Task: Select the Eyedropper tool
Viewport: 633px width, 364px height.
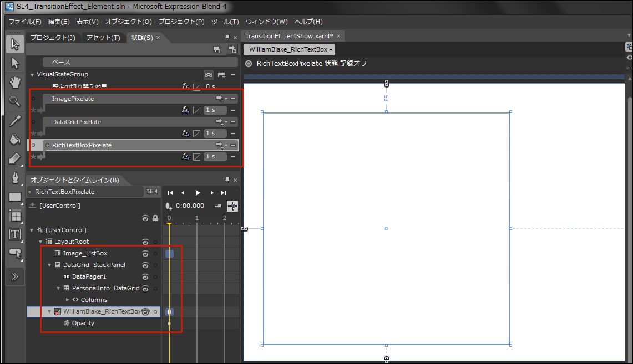Action: tap(15, 121)
